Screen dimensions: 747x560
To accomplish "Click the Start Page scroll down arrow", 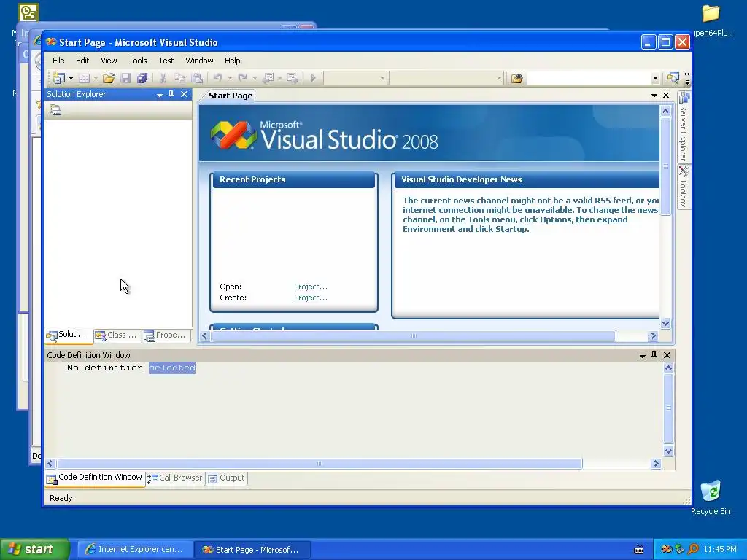I will 666,323.
